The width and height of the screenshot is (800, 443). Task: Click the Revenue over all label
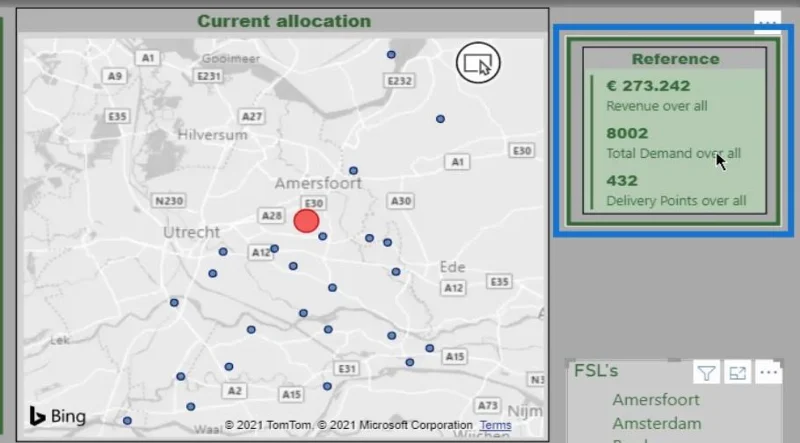click(657, 106)
